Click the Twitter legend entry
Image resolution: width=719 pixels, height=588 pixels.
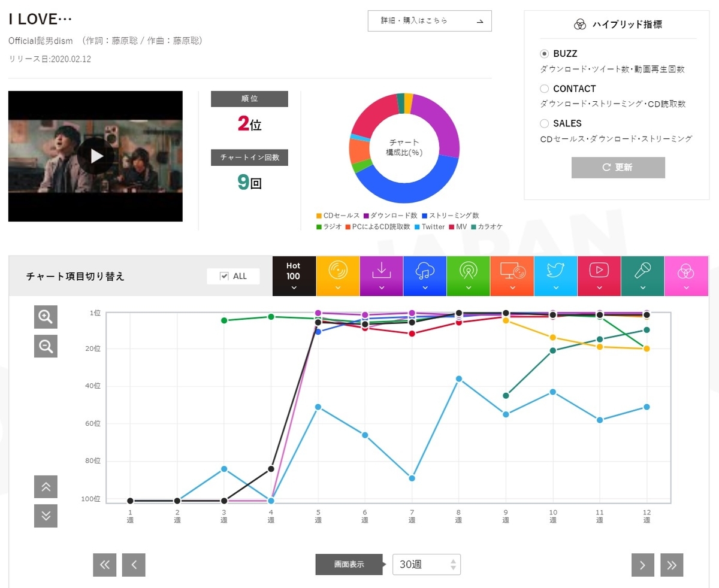pos(429,227)
